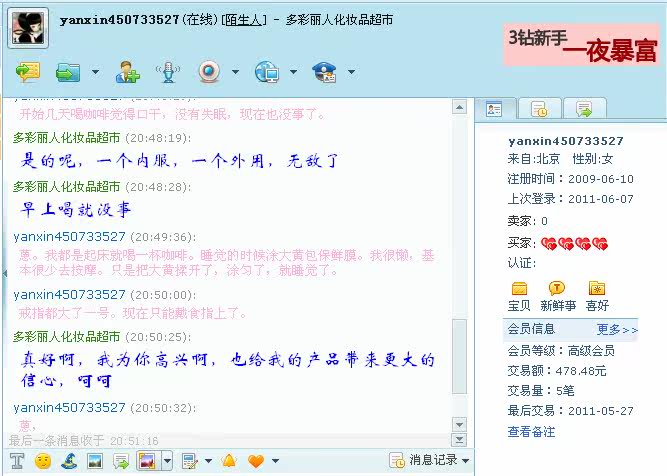Viewport: 667px width, 476px height.
Task: Open the screenshot options dropdown arrow
Action: [167, 461]
